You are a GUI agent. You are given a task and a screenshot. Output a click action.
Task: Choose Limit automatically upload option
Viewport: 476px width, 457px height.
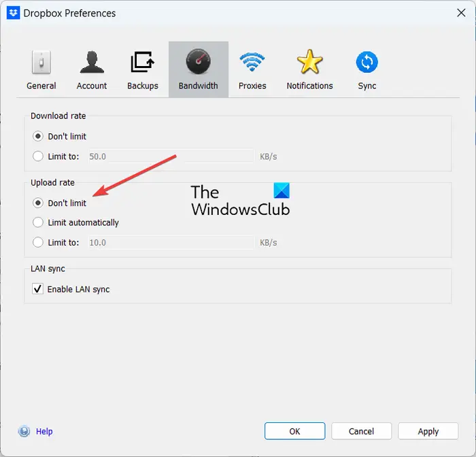click(x=38, y=222)
